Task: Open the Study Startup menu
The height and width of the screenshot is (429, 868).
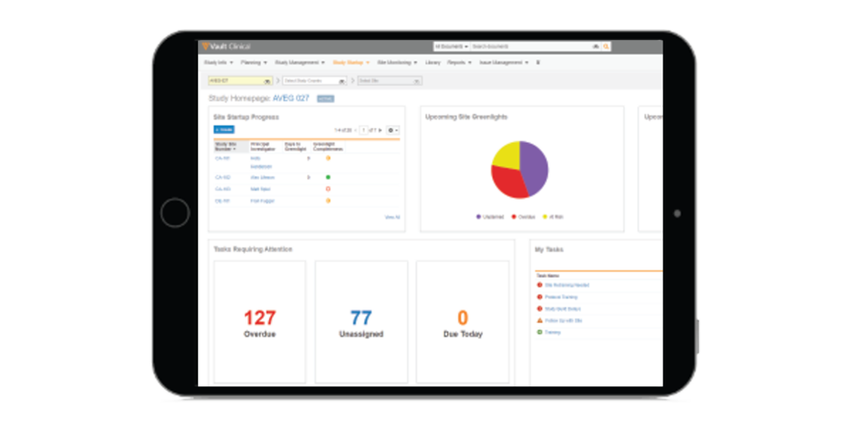Action: [x=351, y=62]
